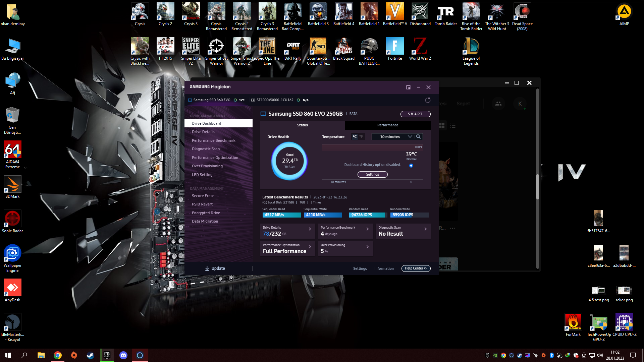Expand the Diagnostic Scan card arrow
Screen dimensions: 644x362
[x=425, y=229]
